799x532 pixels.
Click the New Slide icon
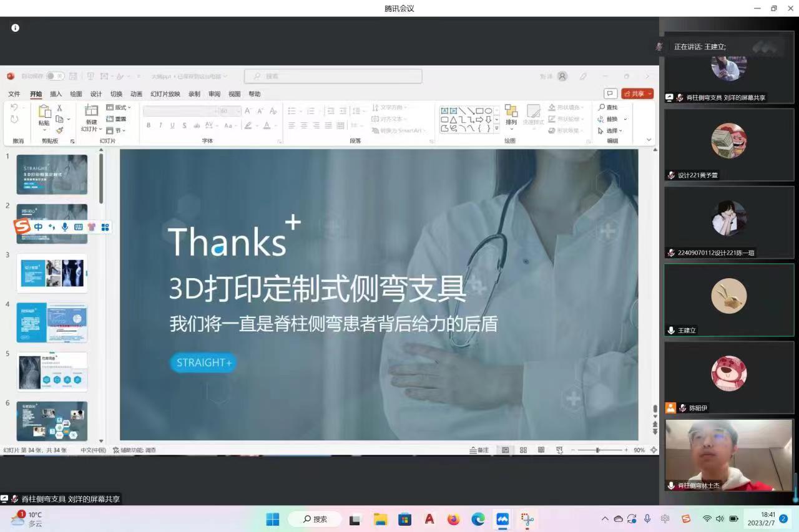91,110
